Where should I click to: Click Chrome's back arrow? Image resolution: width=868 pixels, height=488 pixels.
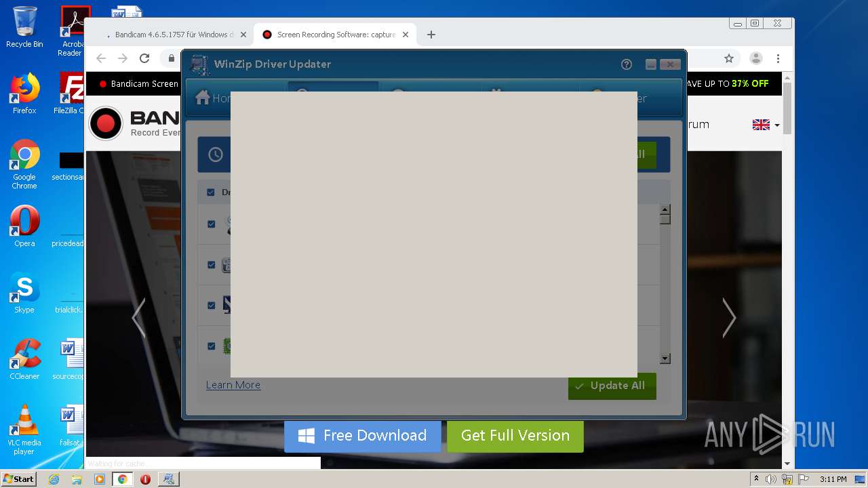pos(101,58)
